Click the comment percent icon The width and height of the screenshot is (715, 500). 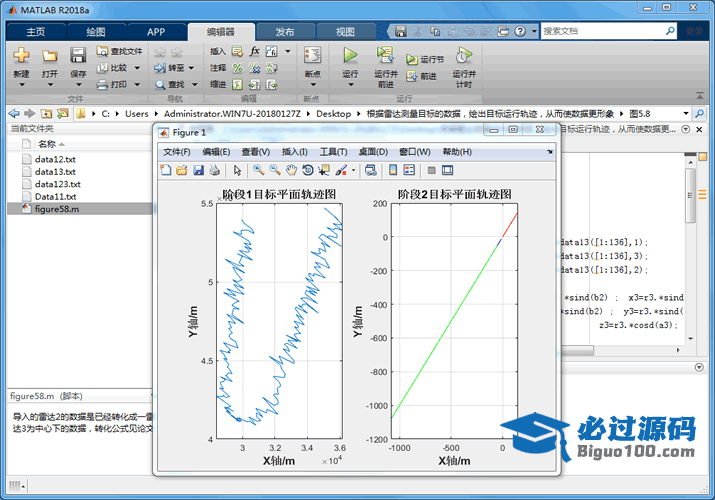237,68
